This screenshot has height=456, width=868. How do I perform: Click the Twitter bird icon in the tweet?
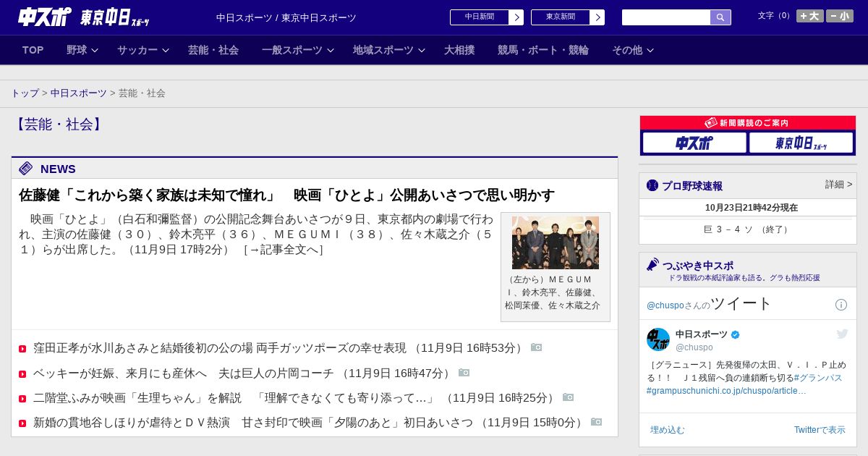click(x=842, y=334)
